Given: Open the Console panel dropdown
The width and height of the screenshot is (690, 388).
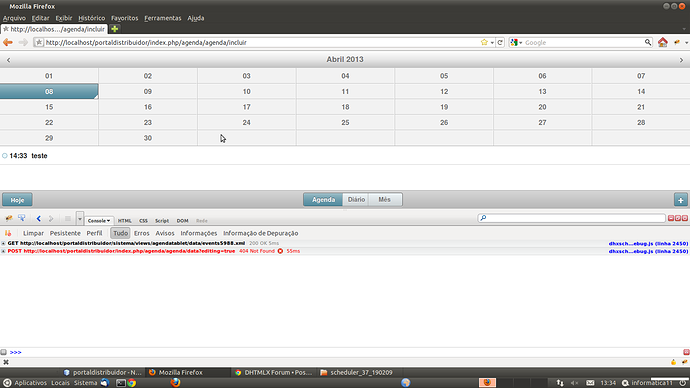Looking at the screenshot, I should pos(99,220).
